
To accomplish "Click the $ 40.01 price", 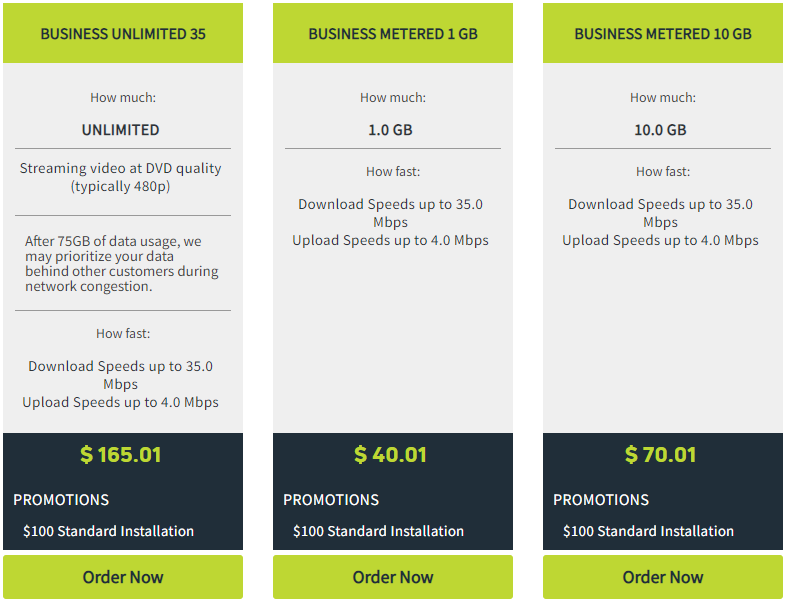I will coord(390,454).
